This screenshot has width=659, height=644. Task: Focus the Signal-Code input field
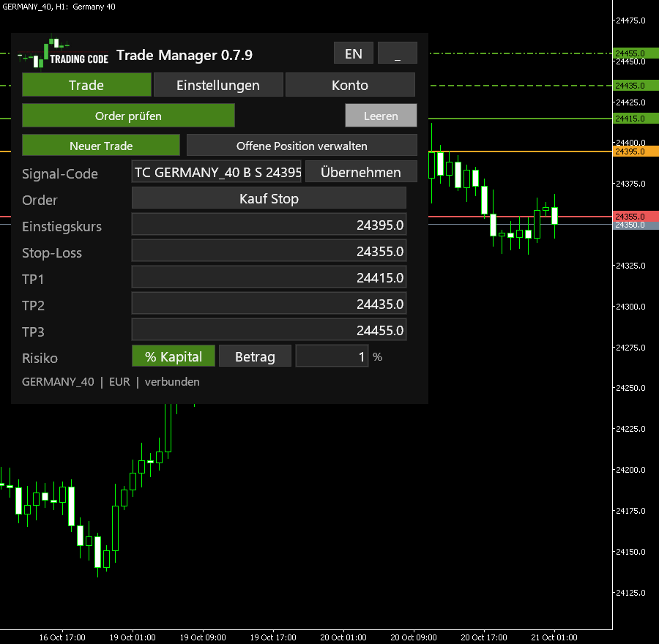[x=217, y=171]
